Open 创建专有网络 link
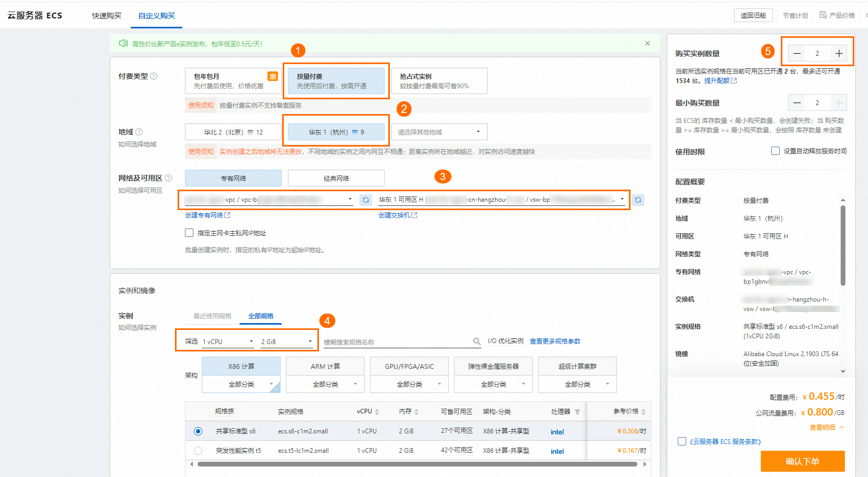Image resolution: width=868 pixels, height=477 pixels. tap(204, 215)
